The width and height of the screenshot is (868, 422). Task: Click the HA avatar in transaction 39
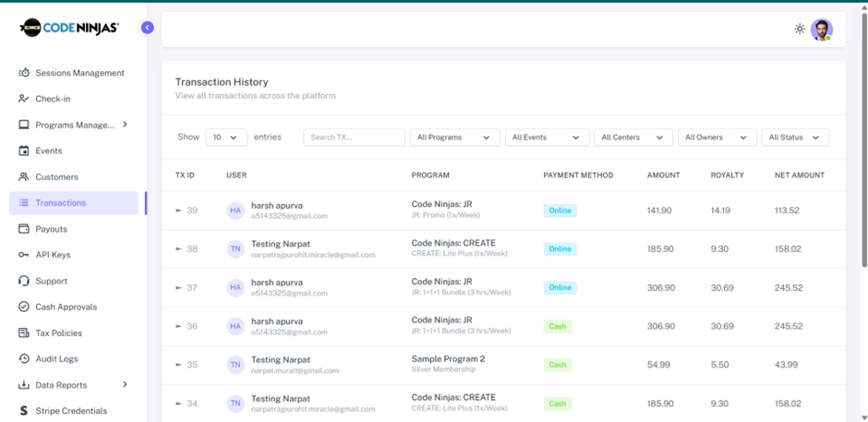click(235, 211)
